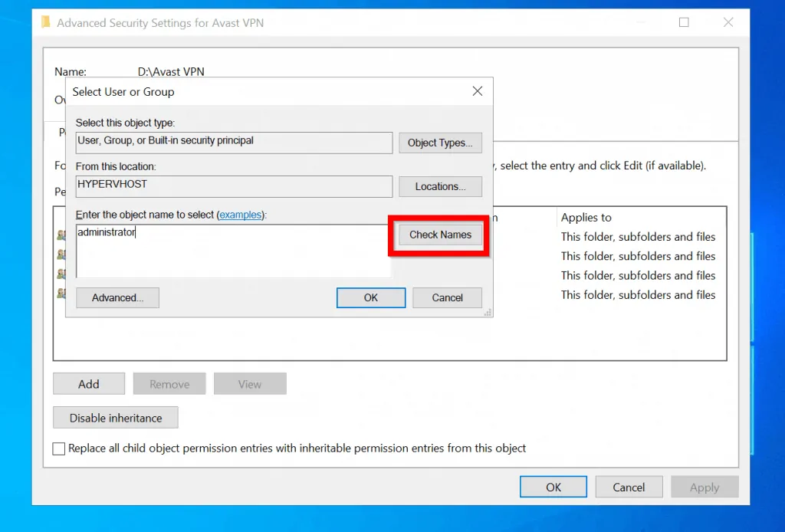Image resolution: width=785 pixels, height=532 pixels.
Task: Click Cancel in Advanced Security Settings
Action: pos(629,486)
